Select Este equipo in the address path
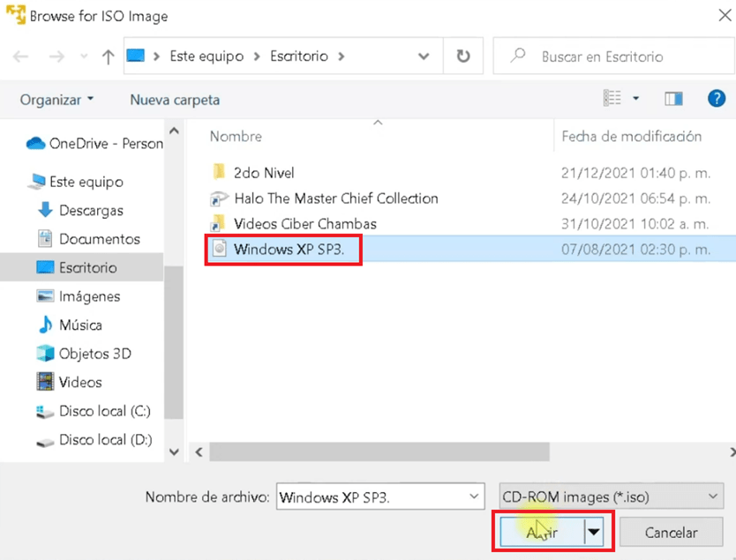The width and height of the screenshot is (736, 560). pyautogui.click(x=207, y=56)
